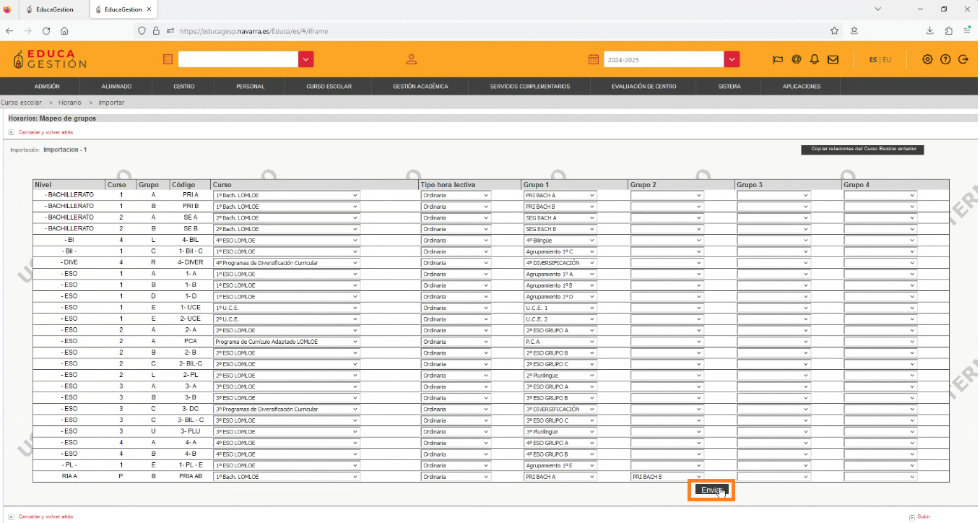980x523 pixels.
Task: Open the GESTIÓN ACADÉMICA menu
Action: pos(420,87)
